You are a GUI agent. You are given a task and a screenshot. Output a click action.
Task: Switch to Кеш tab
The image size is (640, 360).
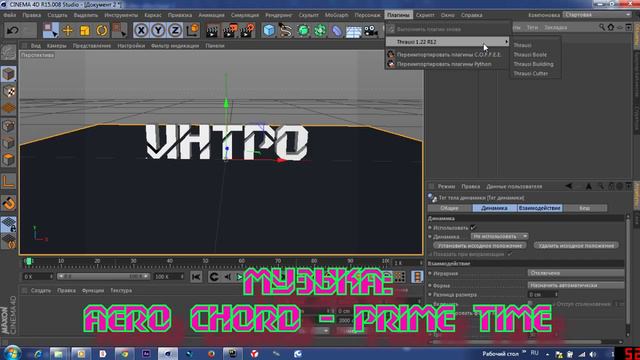(x=584, y=208)
